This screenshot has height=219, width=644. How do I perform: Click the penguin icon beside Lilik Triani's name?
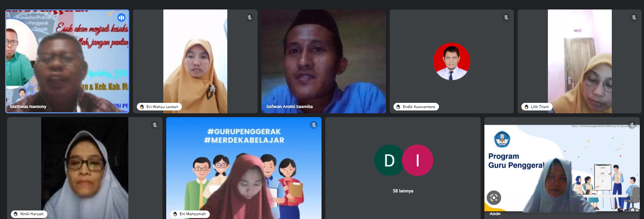(x=526, y=107)
